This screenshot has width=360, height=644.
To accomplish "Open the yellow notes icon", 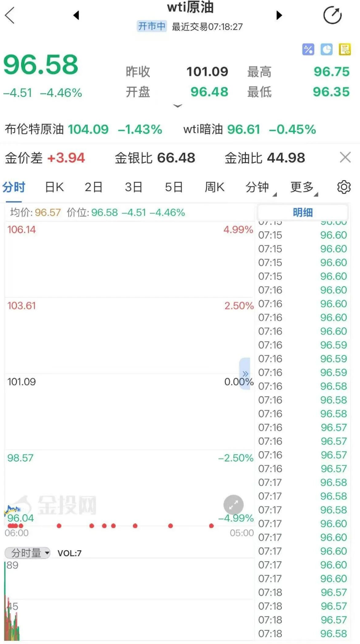I will pyautogui.click(x=344, y=49).
